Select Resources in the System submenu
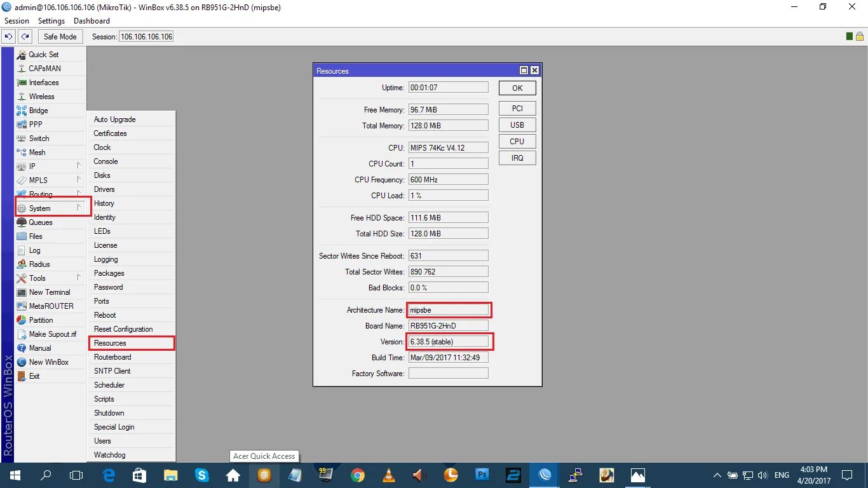The width and height of the screenshot is (868, 488). click(131, 343)
